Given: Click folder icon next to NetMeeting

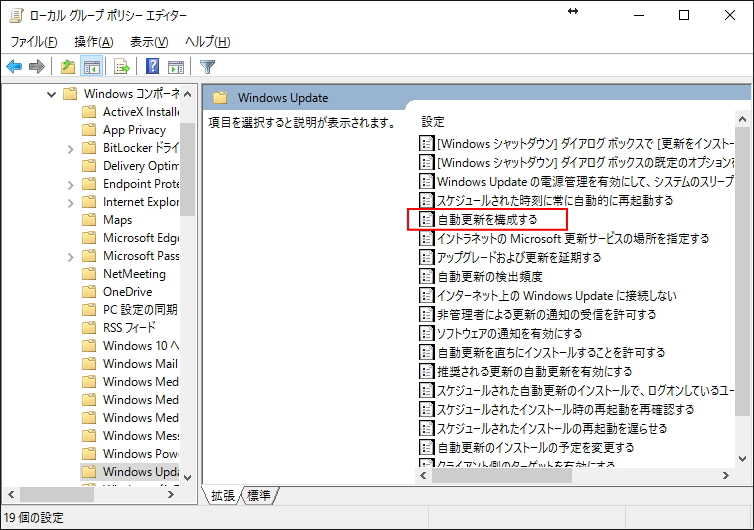Looking at the screenshot, I should (x=89, y=274).
